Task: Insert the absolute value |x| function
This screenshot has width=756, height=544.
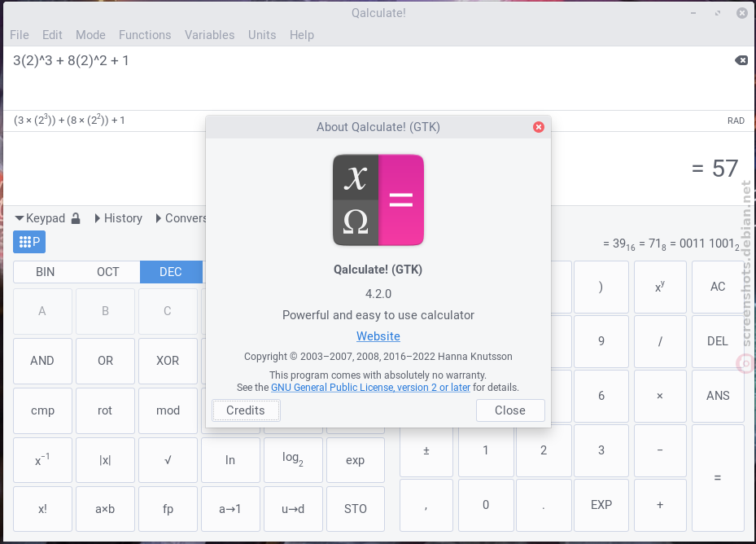Action: tap(105, 460)
